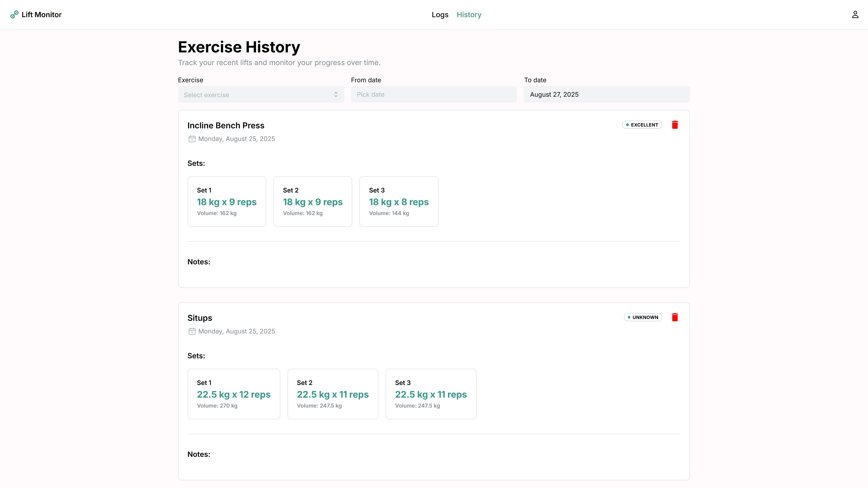
Task: Click the Lift Monitor home link
Action: (x=41, y=14)
